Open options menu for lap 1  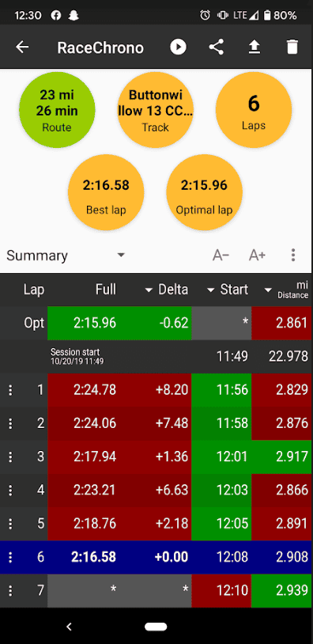click(x=10, y=390)
